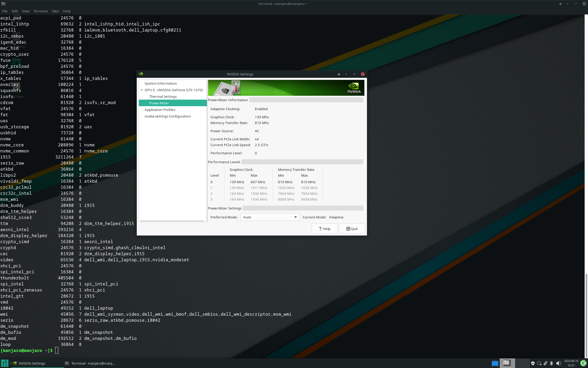Click the green logout session icon
The height and width of the screenshot is (368, 588).
coord(583,363)
